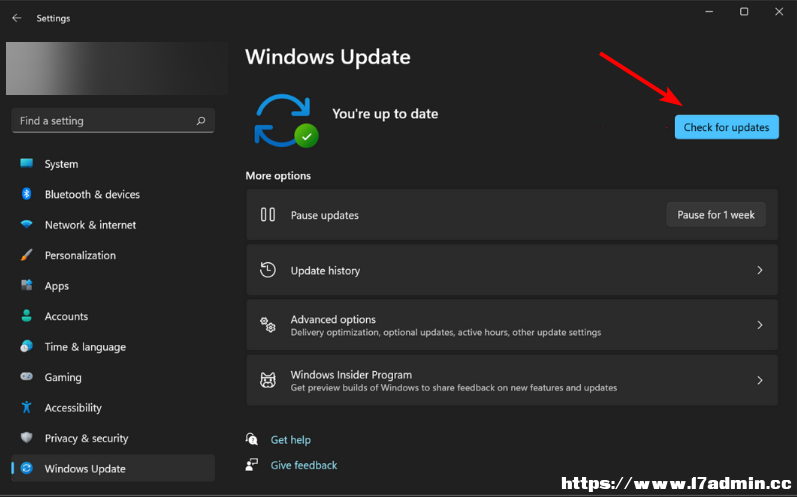Click the large update status sync icon
The image size is (797, 497).
pyautogui.click(x=286, y=121)
